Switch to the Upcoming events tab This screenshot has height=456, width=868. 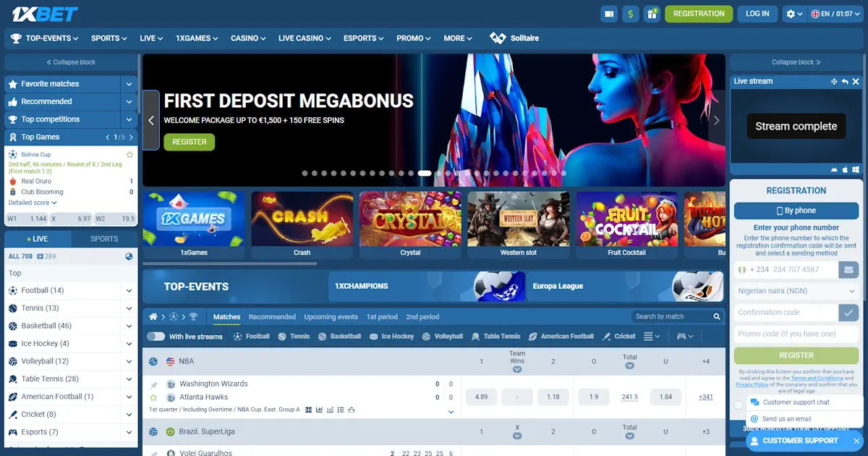(x=331, y=316)
